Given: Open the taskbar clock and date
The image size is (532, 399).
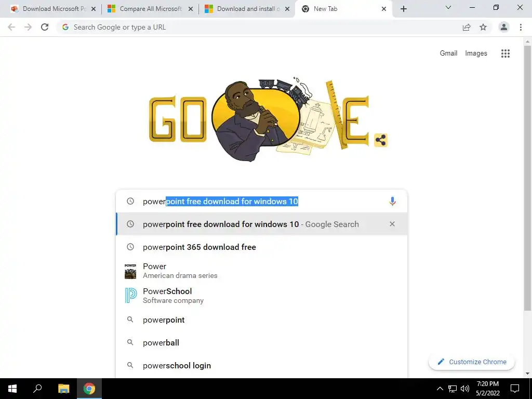Looking at the screenshot, I should point(487,389).
